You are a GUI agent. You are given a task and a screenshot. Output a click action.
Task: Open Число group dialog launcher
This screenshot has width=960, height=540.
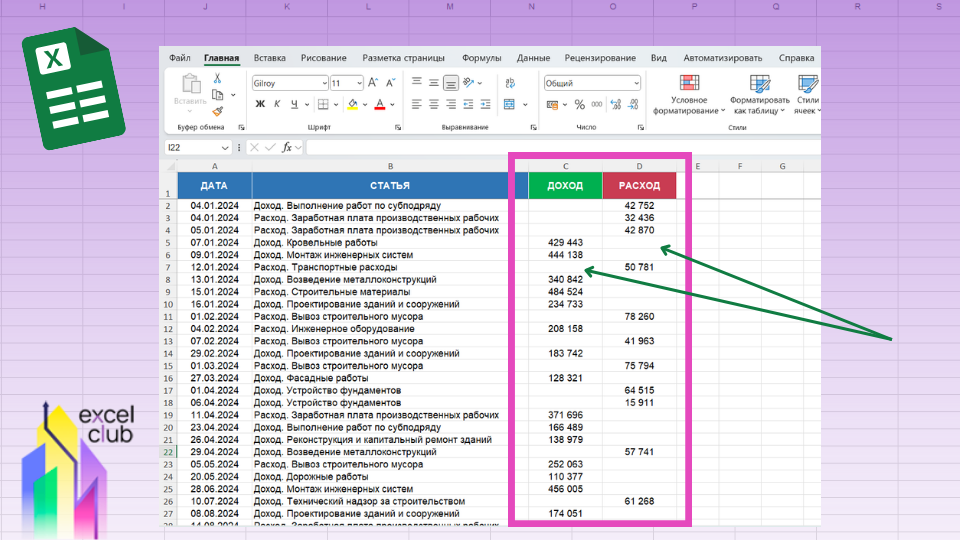(x=640, y=127)
